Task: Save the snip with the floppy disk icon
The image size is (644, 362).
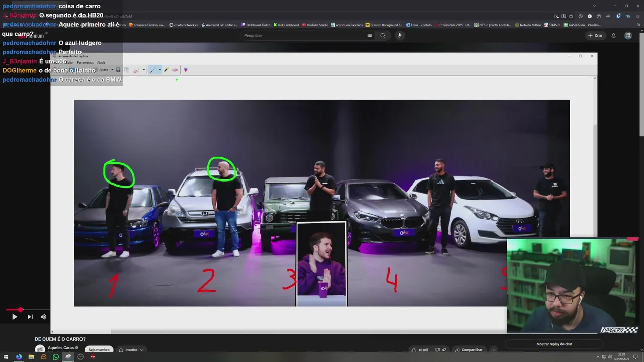Action: pyautogui.click(x=118, y=70)
